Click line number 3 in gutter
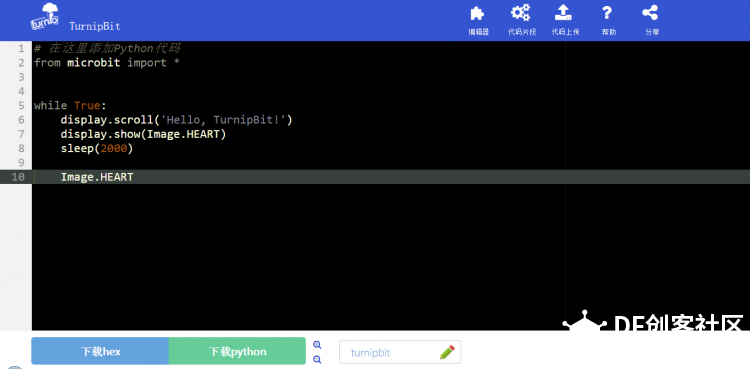Image resolution: width=750 pixels, height=369 pixels. tap(21, 77)
